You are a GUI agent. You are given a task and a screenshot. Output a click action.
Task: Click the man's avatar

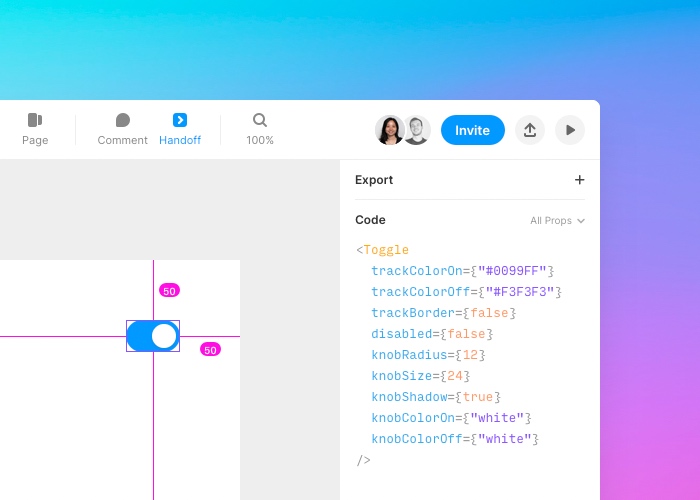tap(417, 130)
